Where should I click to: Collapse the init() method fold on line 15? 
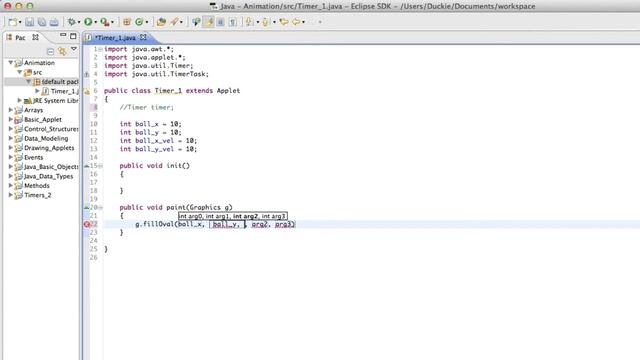pos(100,166)
